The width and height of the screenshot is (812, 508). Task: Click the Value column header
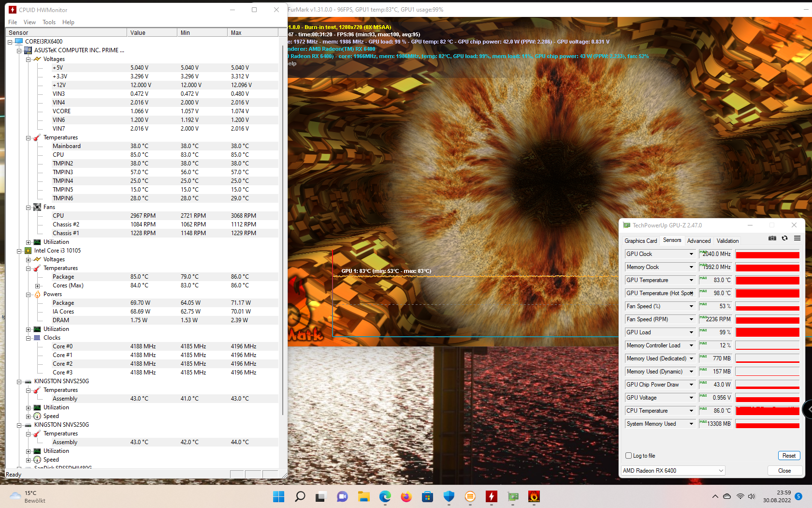click(x=152, y=32)
